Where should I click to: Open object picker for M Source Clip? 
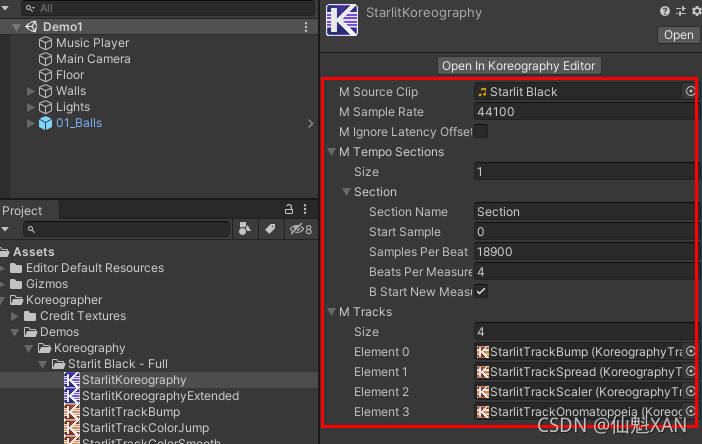690,91
